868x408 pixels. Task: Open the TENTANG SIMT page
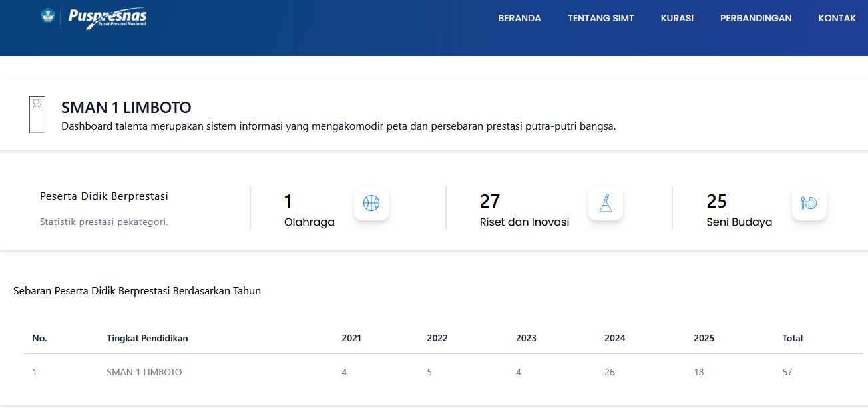600,18
